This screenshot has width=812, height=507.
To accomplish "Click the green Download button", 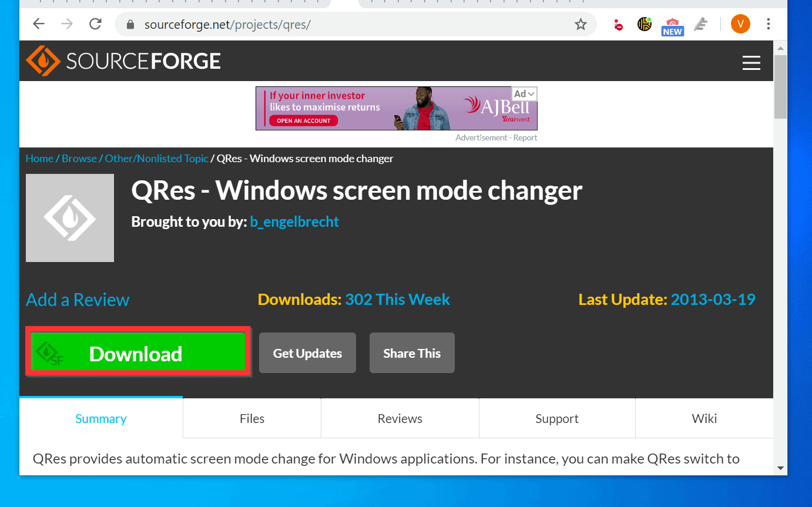I will coord(137,352).
